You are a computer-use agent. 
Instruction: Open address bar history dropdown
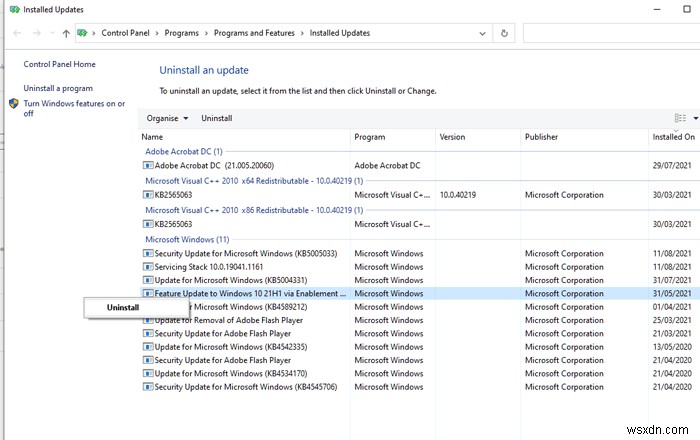(x=482, y=33)
